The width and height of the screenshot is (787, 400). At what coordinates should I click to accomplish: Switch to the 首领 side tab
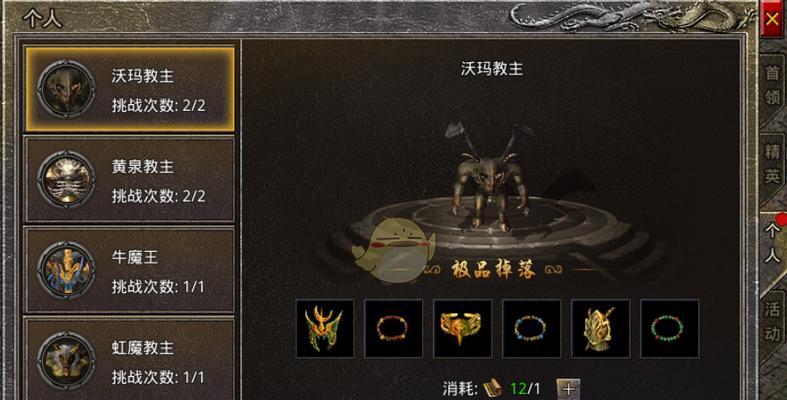772,85
